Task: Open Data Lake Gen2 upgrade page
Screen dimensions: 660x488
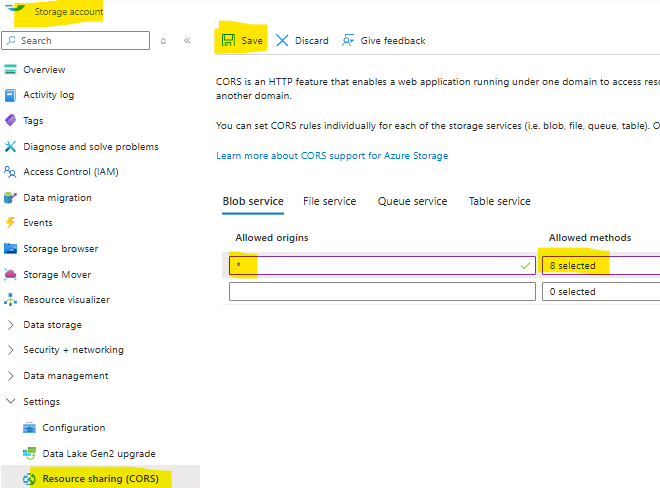Action: click(100, 453)
